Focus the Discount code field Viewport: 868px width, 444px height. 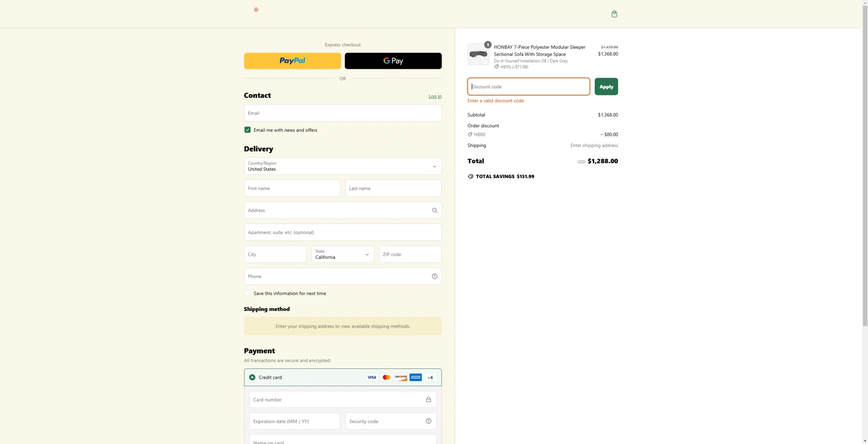528,87
